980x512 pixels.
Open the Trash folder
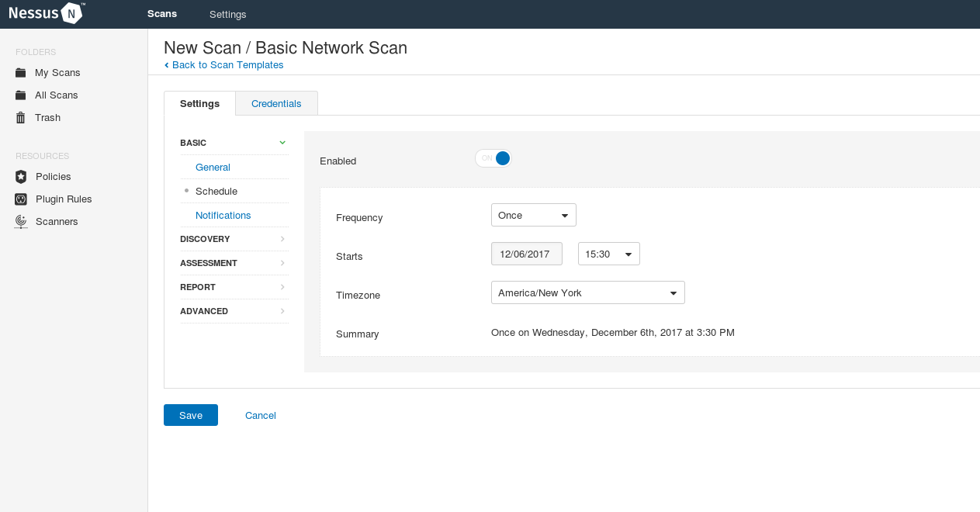(x=47, y=118)
